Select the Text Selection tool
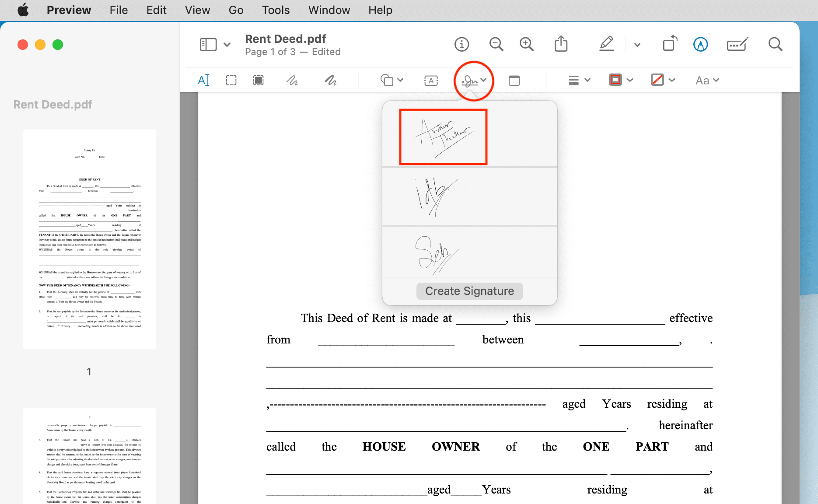The height and width of the screenshot is (504, 818). pyautogui.click(x=204, y=80)
